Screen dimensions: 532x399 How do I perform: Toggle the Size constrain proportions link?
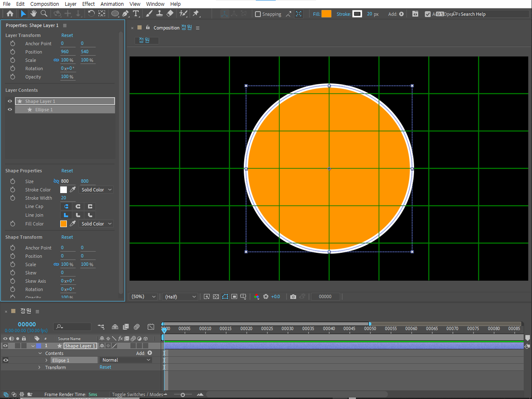56,181
